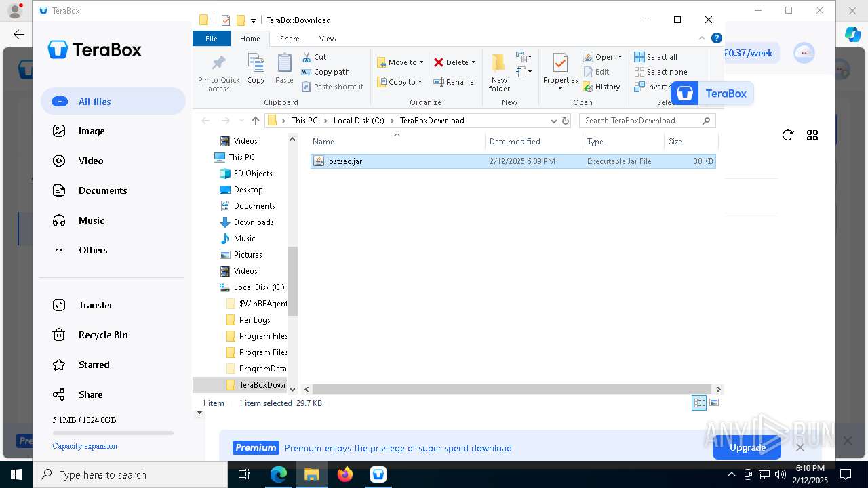Open Firefox from the taskbar
Viewport: 868px width, 488px height.
pos(345,474)
